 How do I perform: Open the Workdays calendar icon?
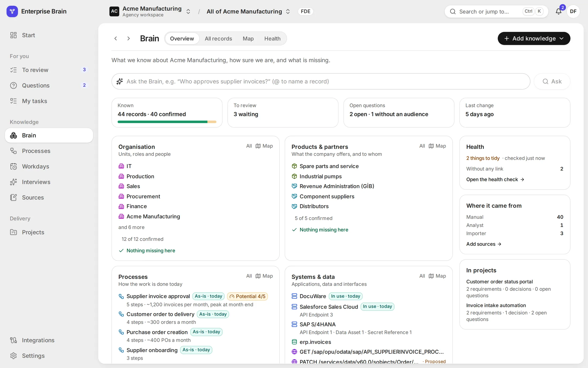pos(13,166)
